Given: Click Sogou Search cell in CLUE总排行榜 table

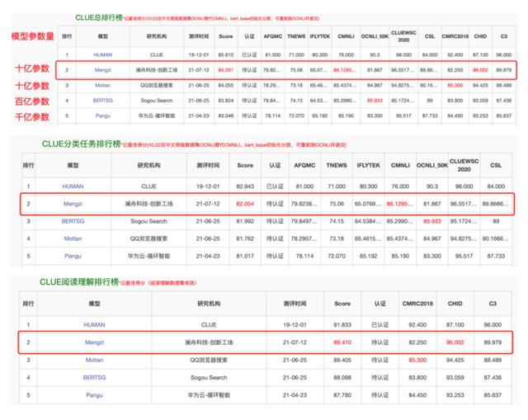Looking at the screenshot, I should coord(157,101).
